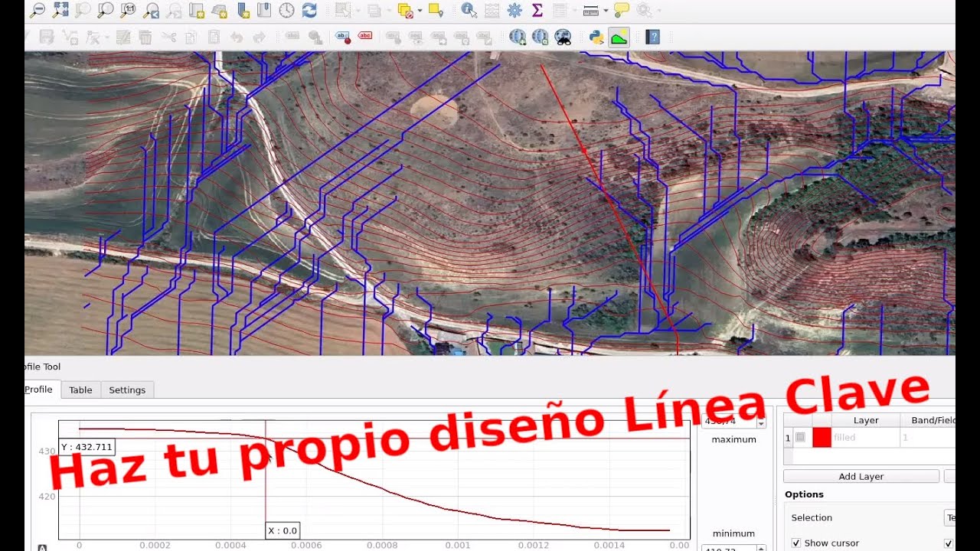
Task: Open New 3D Map View icon
Action: [x=220, y=10]
